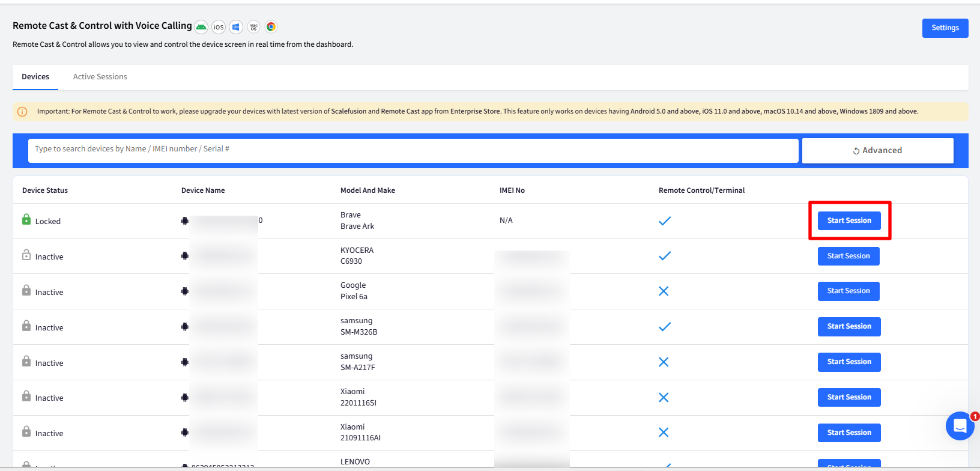980x471 pixels.
Task: Click the green lock icon beside Locked
Action: pos(26,219)
